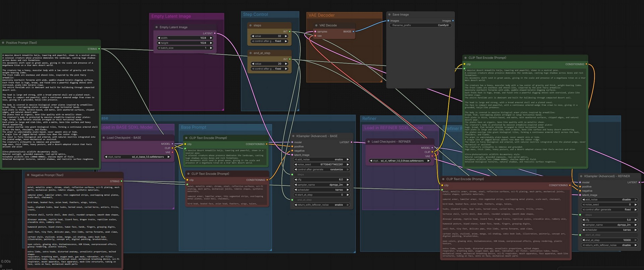Open the scheduler karras dropdown in the BASE sampler

(322, 190)
